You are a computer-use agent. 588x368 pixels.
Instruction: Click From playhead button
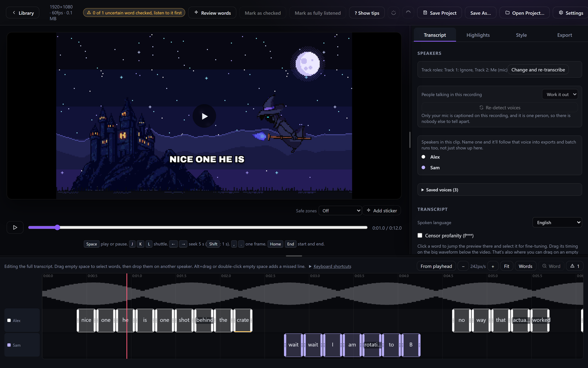click(x=436, y=266)
